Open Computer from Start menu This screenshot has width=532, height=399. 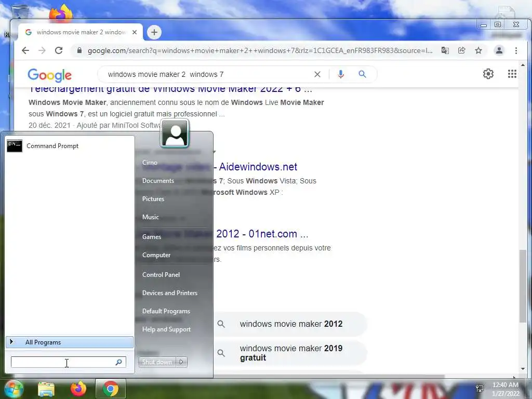click(x=156, y=255)
